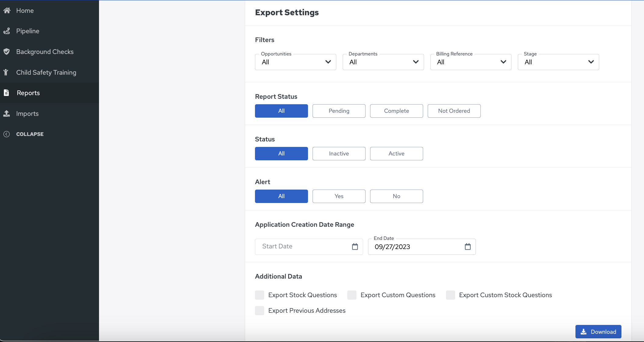
Task: Open Background Checks section
Action: pos(49,52)
